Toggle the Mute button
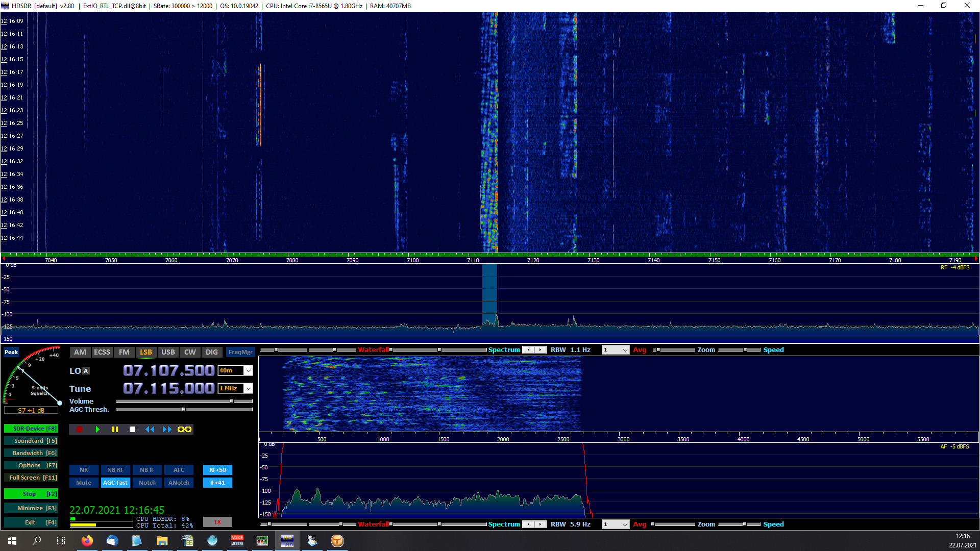The width and height of the screenshot is (980, 551). 84,483
